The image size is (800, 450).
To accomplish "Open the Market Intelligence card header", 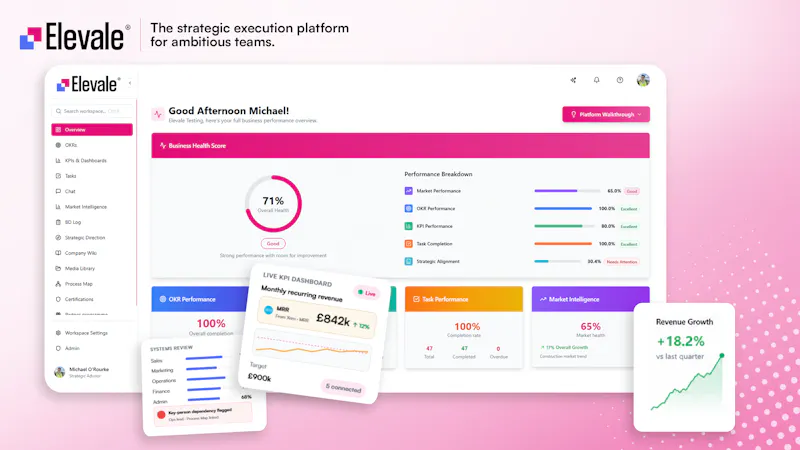I will pos(590,299).
